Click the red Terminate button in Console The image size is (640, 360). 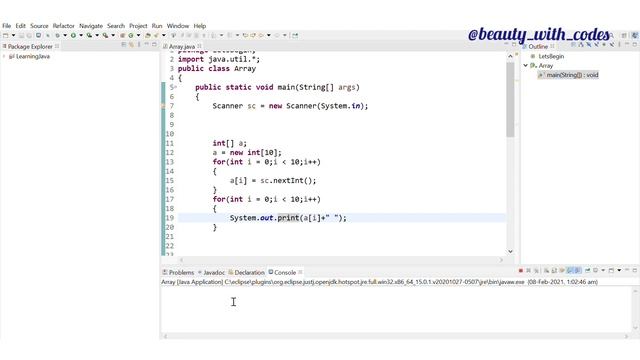(521, 271)
